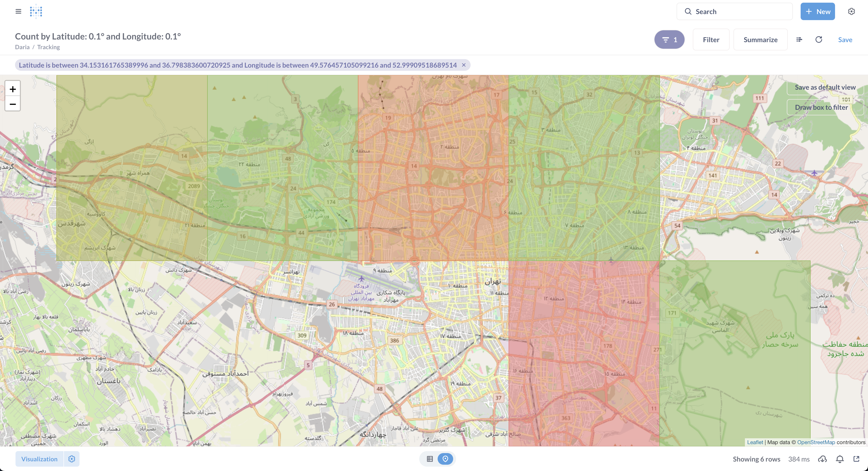
Task: Open alerts bell icon
Action: pyautogui.click(x=840, y=459)
